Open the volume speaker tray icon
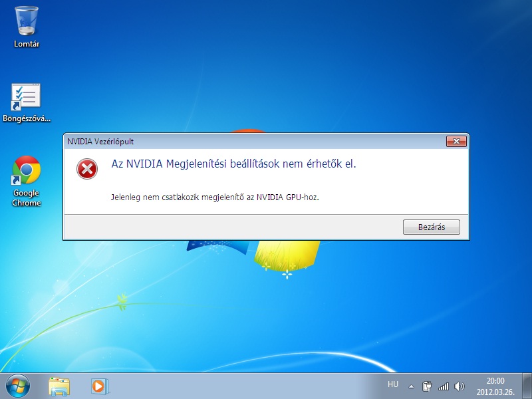The height and width of the screenshot is (399, 532). (459, 386)
